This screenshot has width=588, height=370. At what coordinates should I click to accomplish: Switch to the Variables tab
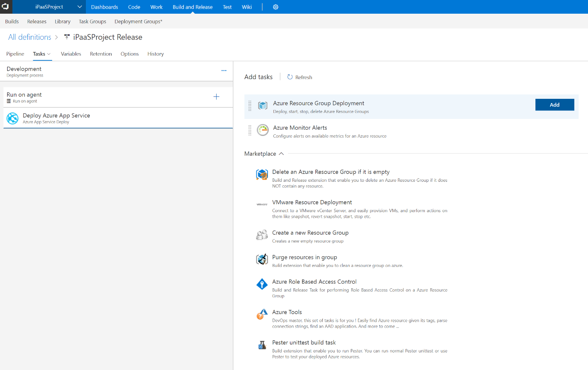71,54
